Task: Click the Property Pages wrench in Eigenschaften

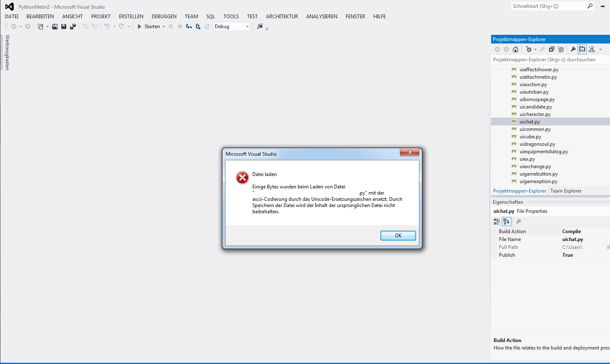Action: pos(518,222)
